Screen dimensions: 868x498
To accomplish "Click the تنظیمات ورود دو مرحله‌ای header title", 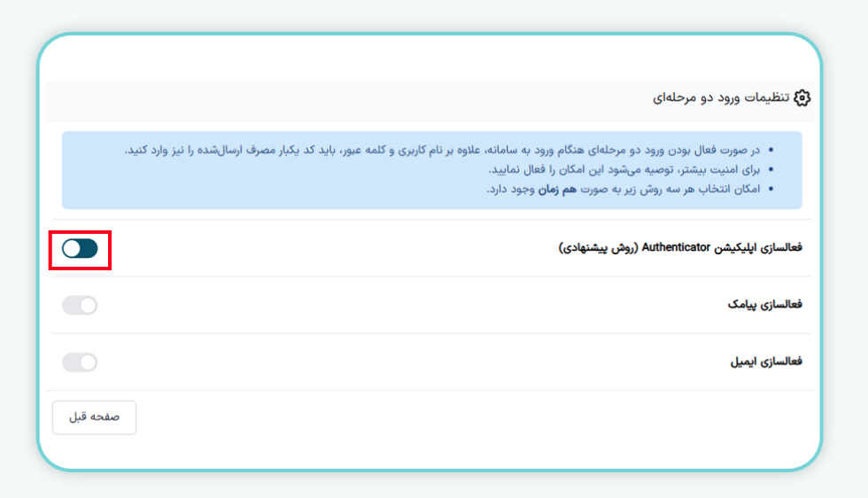I will pos(721,97).
